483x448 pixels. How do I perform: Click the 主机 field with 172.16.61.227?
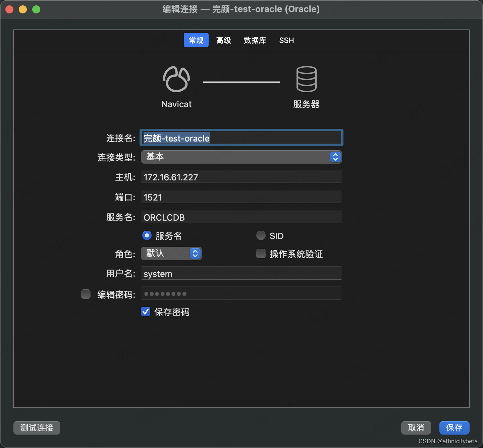241,176
